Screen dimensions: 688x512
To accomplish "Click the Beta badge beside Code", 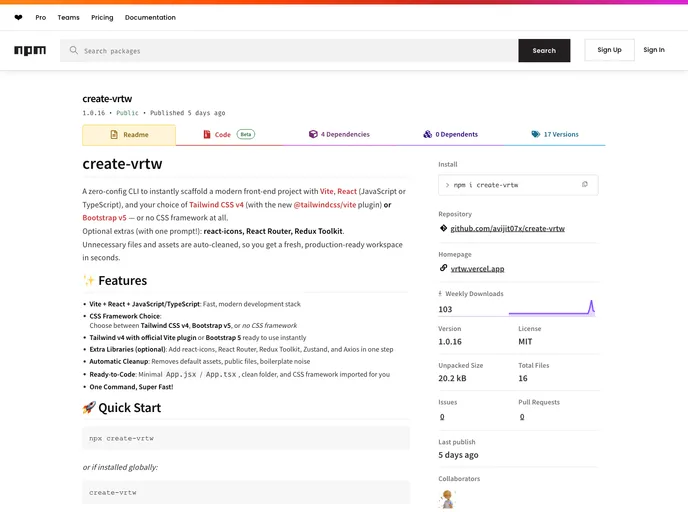I will coord(246,134).
